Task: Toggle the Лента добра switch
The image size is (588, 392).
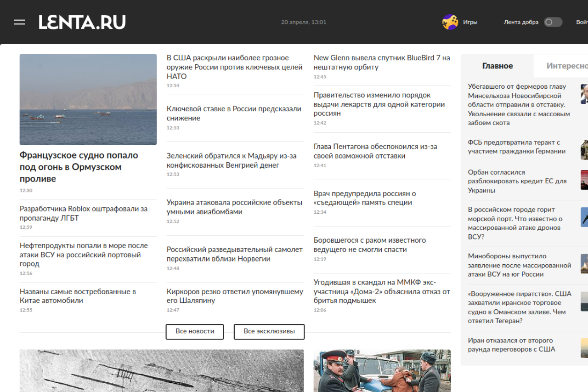Action: (553, 22)
